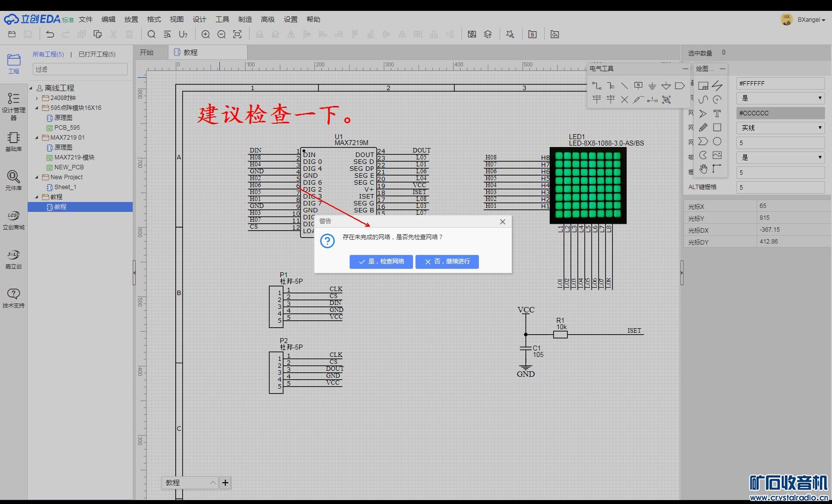Select the no-connect X flag tool

coord(624,100)
